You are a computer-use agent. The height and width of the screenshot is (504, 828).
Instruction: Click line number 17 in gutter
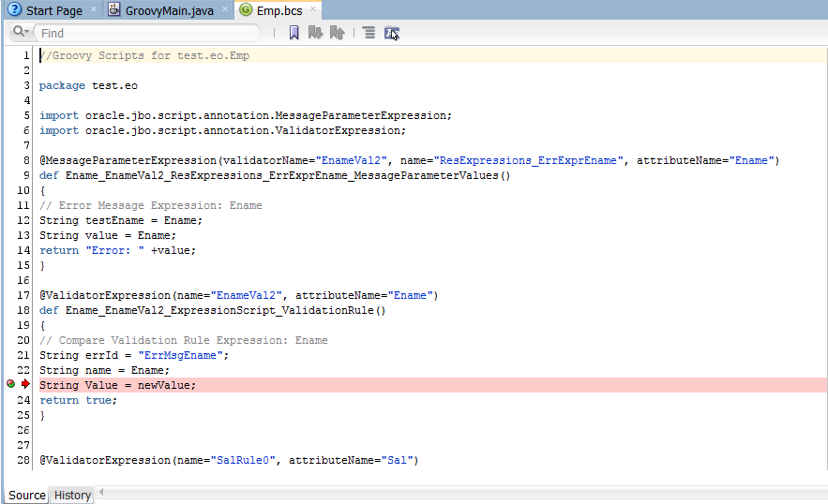(x=23, y=295)
